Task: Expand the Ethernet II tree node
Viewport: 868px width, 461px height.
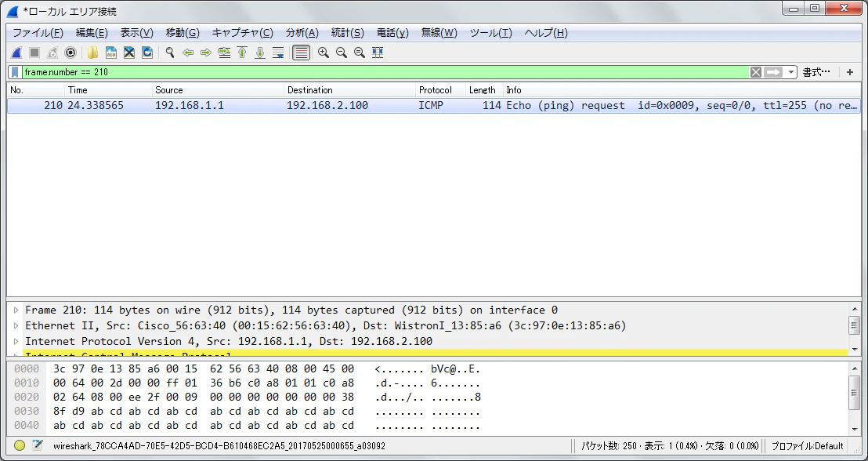Action: [x=16, y=326]
